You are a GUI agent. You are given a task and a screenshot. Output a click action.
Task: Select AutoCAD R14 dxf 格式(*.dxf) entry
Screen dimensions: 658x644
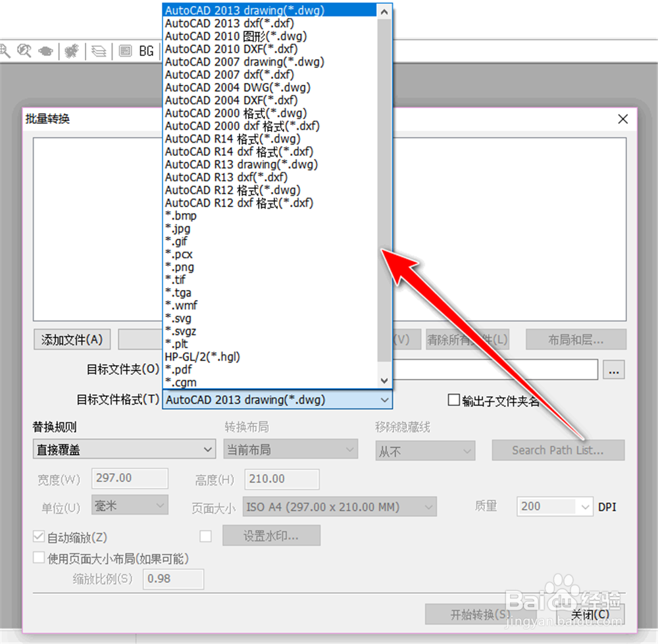(x=269, y=151)
